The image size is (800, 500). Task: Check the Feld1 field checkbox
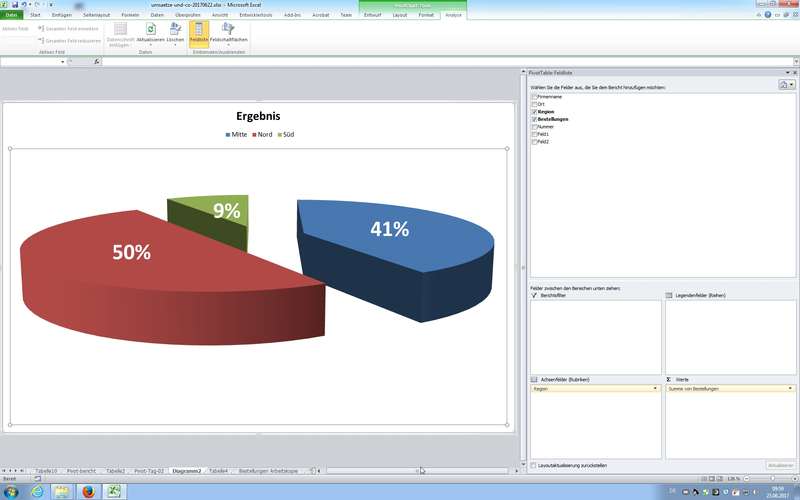coord(534,134)
